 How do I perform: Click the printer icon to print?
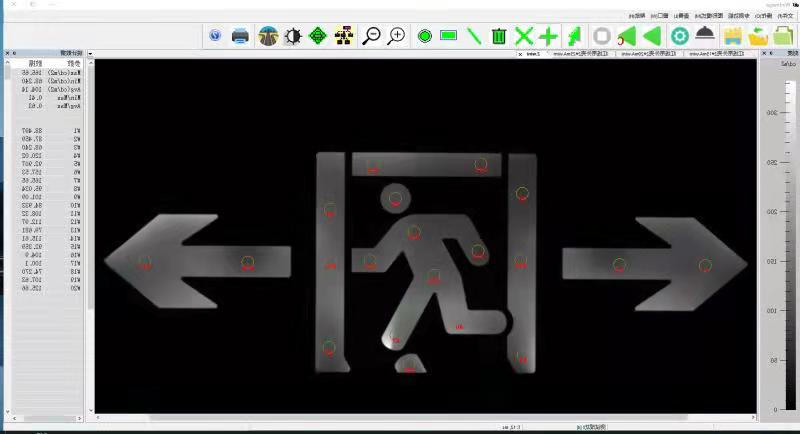[x=240, y=36]
